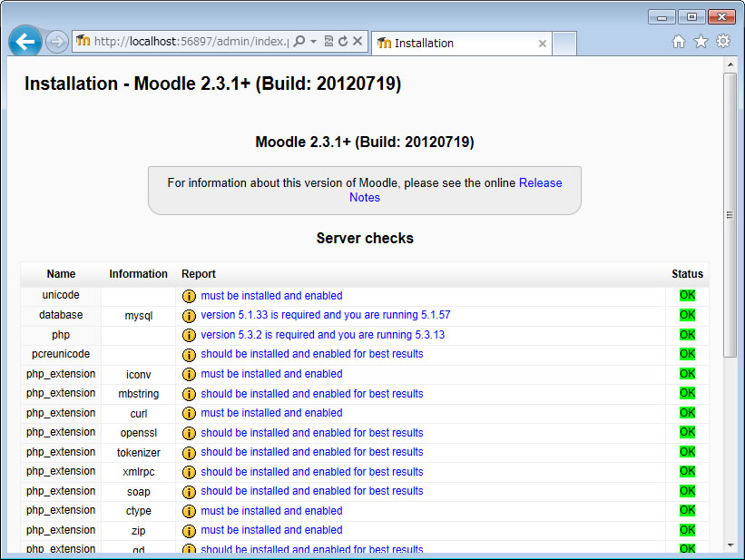Switch to the Installation tab
745x560 pixels.
coord(454,43)
